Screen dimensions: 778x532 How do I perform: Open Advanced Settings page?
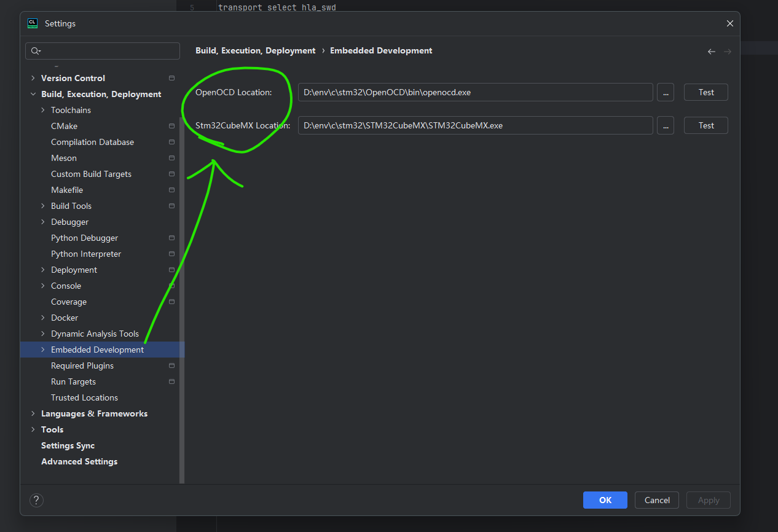[x=79, y=461]
